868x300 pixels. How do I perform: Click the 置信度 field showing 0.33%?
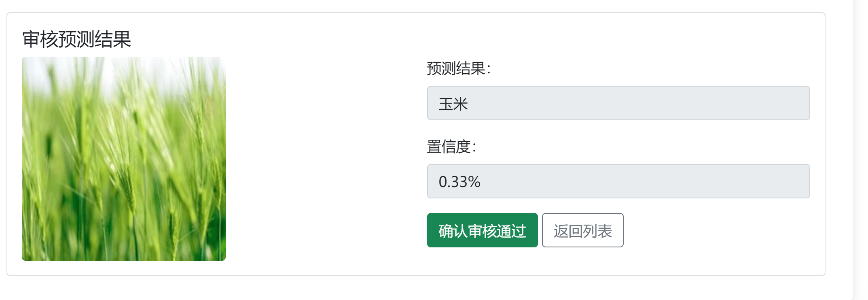(x=618, y=181)
